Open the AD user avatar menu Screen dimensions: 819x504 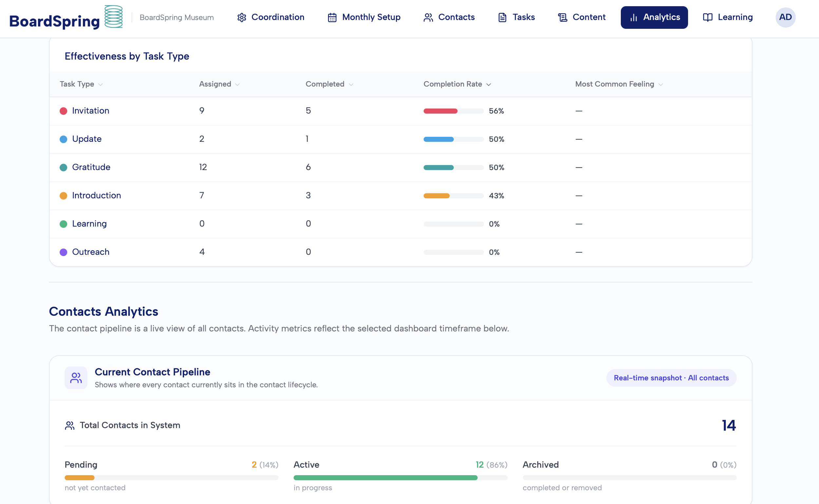pos(785,17)
